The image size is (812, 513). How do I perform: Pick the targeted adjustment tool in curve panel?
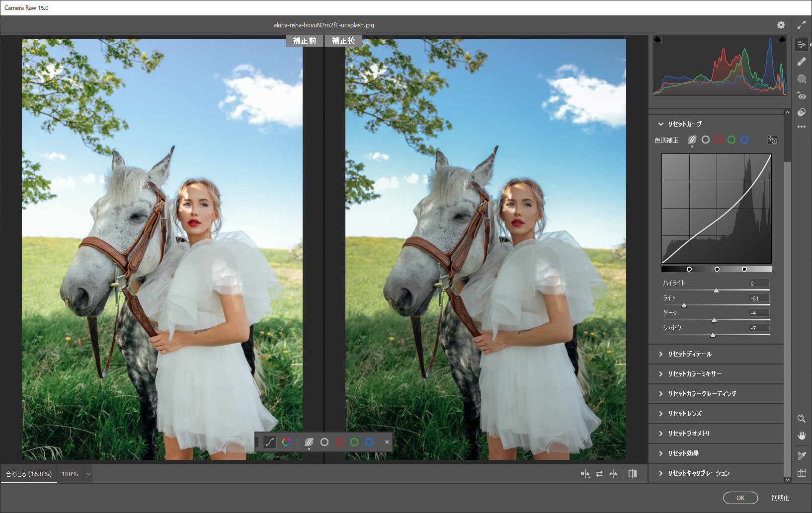tap(773, 140)
